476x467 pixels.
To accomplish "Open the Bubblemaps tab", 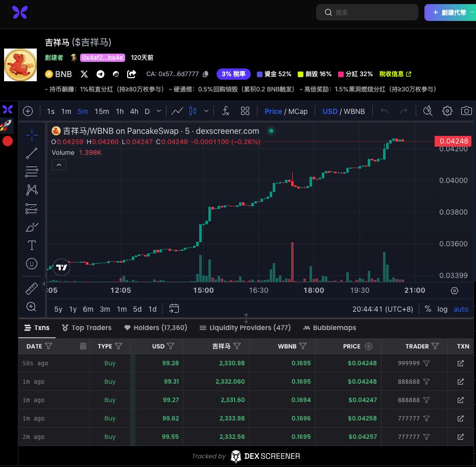I will [329, 328].
